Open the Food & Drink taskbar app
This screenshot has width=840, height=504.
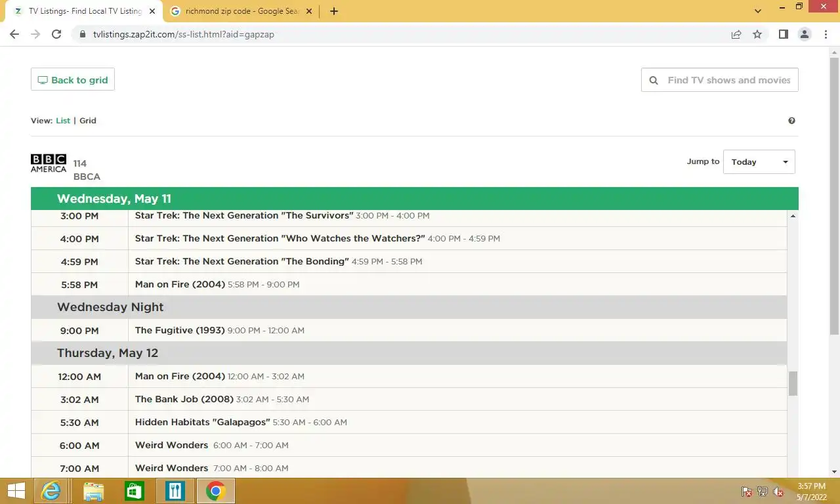coord(175,491)
